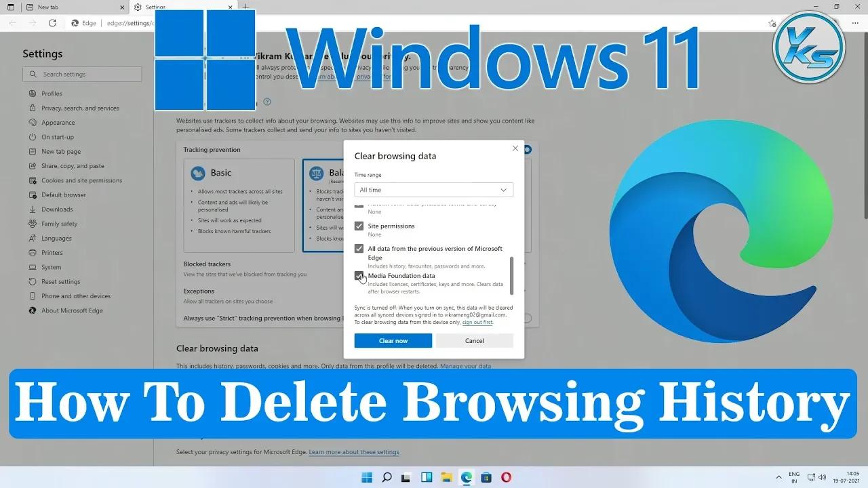Viewport: 868px width, 488px height.
Task: Click the Clear browsing data dialog scrollbar
Action: coord(512,275)
